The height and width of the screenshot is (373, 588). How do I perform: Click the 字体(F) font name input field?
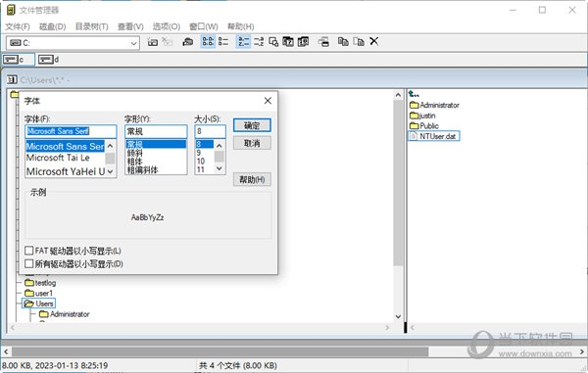pos(71,131)
